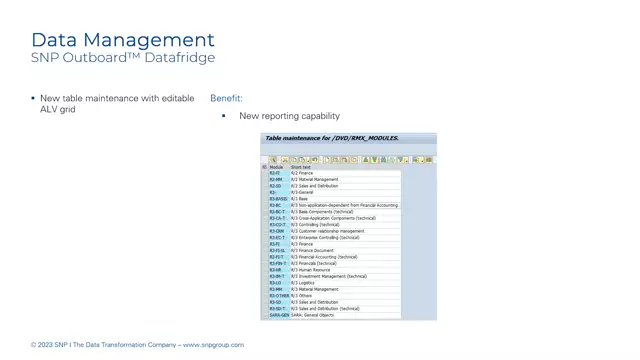Select cell 'R/3 Human Resource'

(x=345, y=270)
